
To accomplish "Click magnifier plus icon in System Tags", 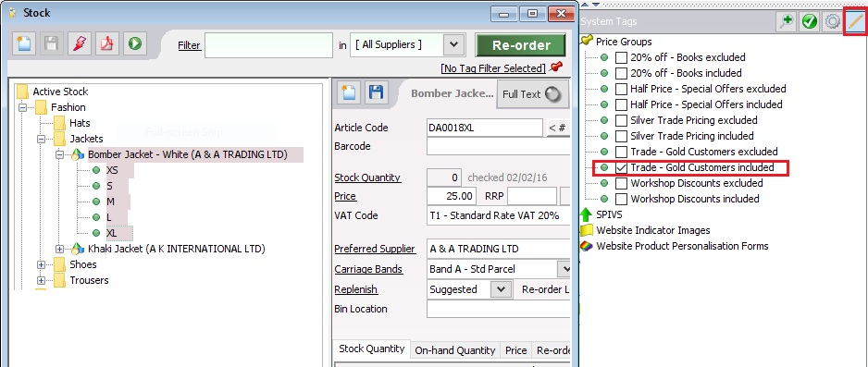I will [x=786, y=21].
